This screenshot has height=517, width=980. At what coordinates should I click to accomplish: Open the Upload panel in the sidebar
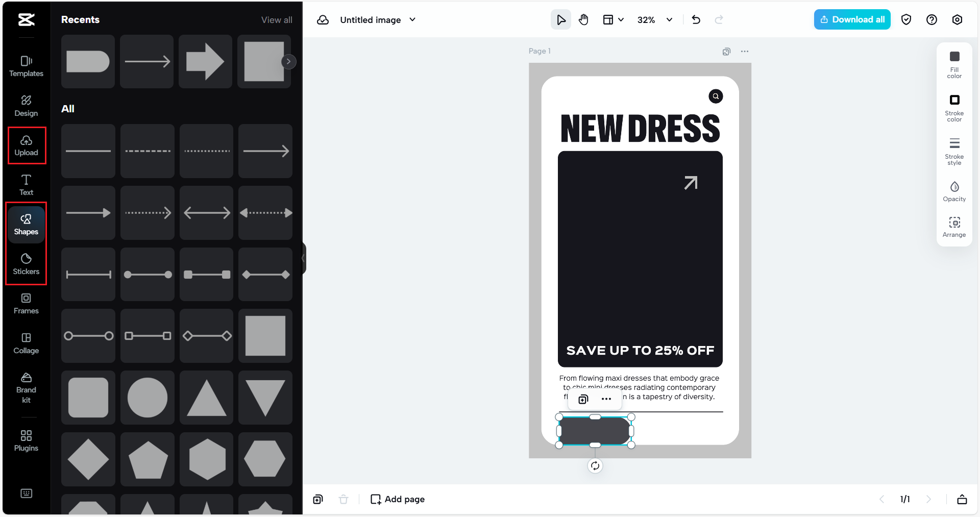(x=26, y=145)
